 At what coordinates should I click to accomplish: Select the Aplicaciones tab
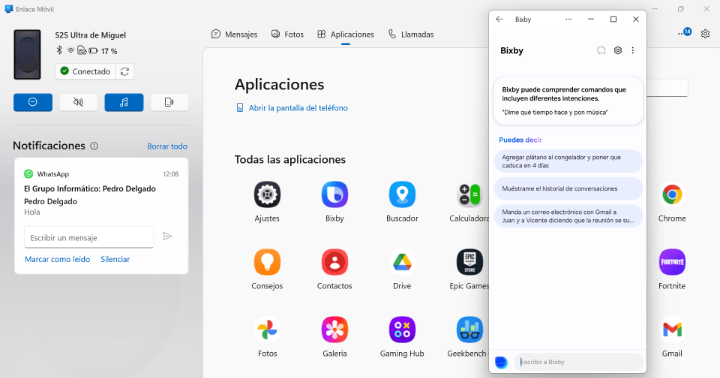pyautogui.click(x=346, y=34)
